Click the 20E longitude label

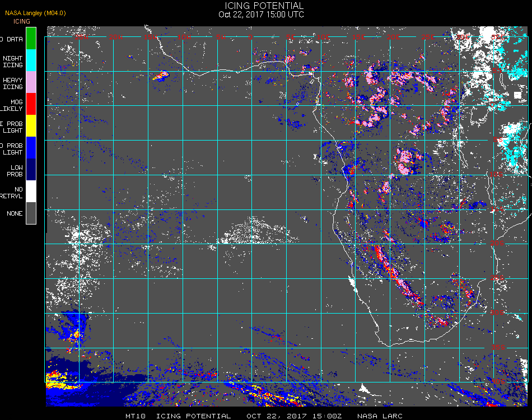(393, 37)
